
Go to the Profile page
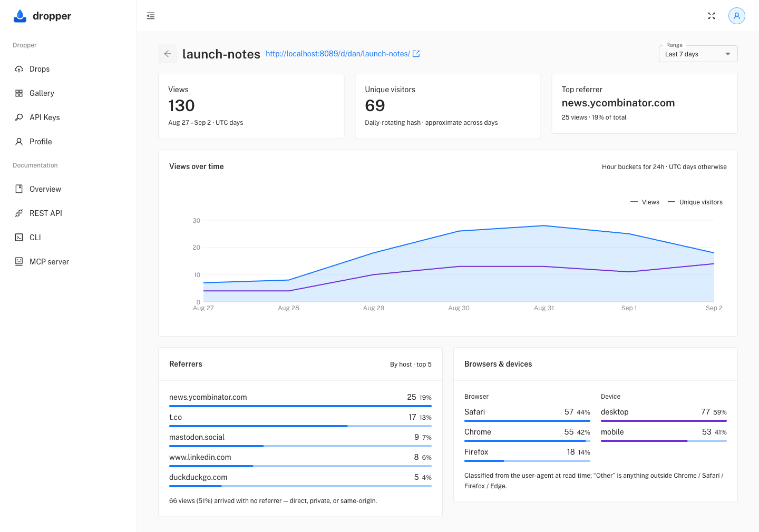click(x=69, y=142)
